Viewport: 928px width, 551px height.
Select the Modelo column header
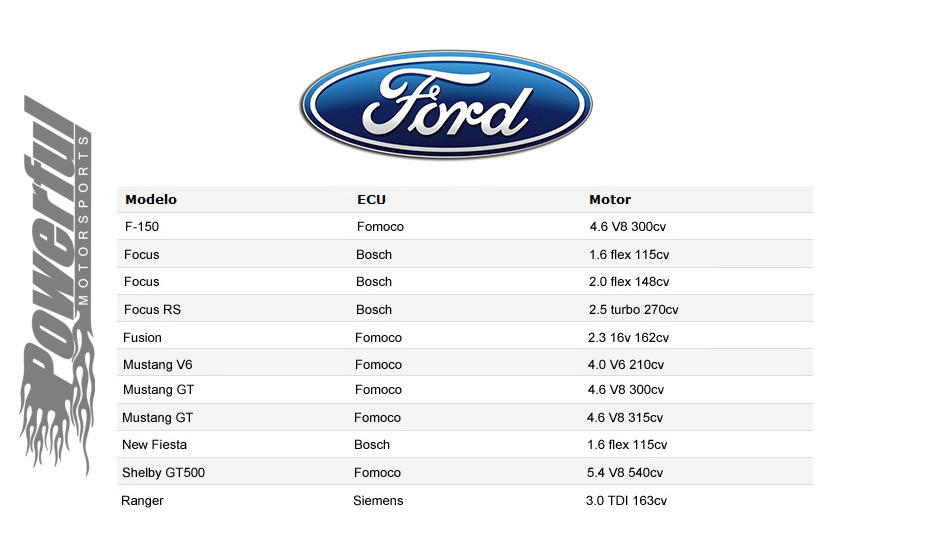(151, 199)
